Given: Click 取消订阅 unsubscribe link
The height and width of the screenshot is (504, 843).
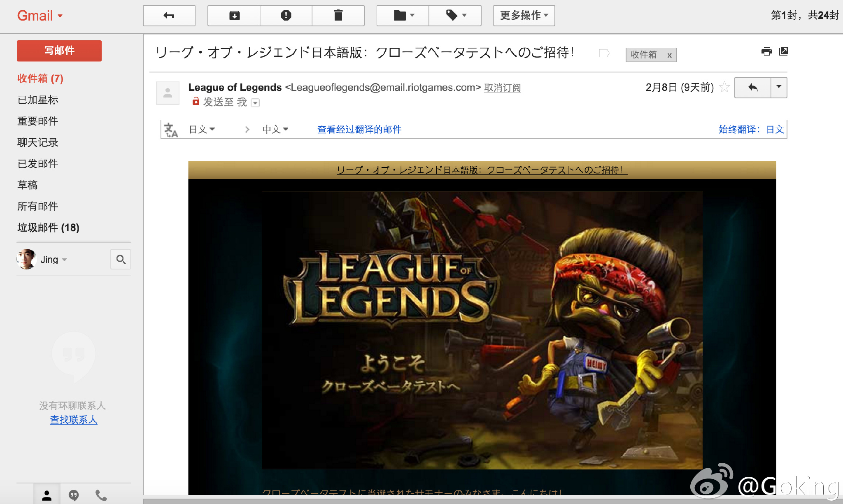Looking at the screenshot, I should point(503,88).
